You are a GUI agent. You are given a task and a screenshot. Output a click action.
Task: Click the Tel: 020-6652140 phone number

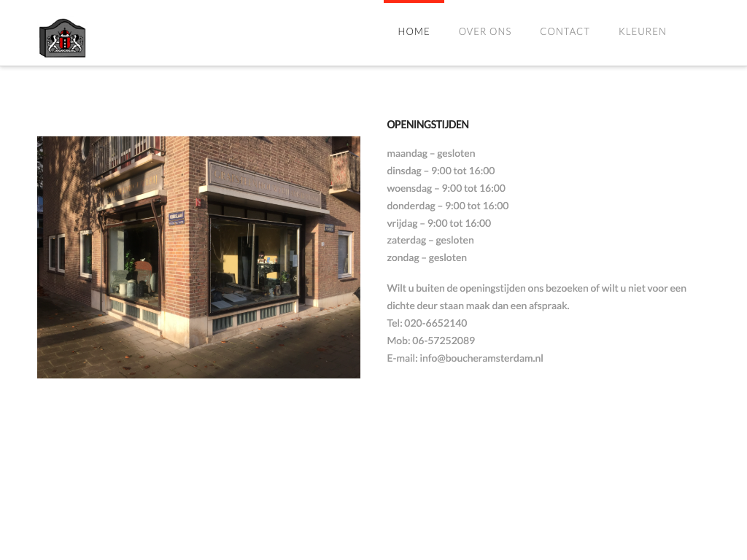tap(427, 323)
